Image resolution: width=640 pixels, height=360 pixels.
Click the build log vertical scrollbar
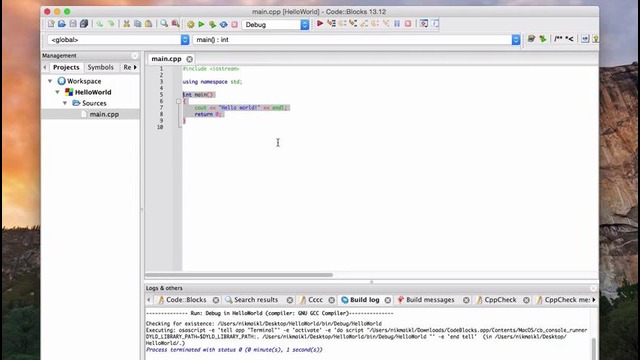click(x=594, y=348)
